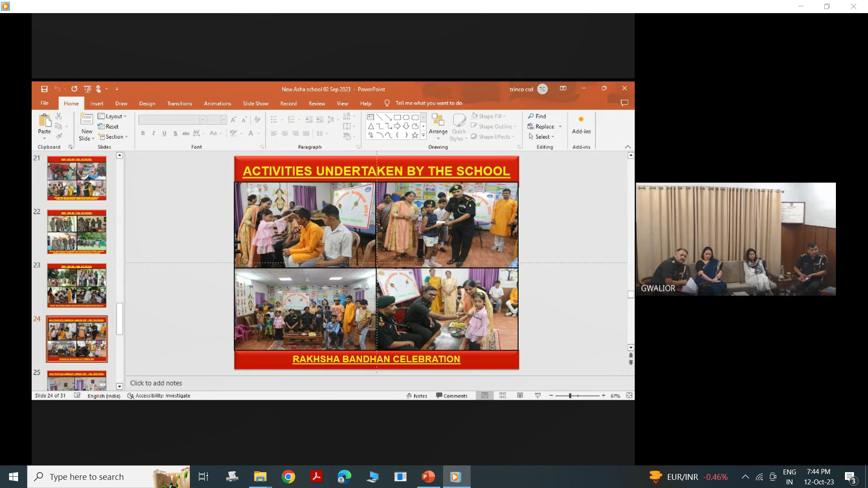Click the Find magnifier button
The image size is (868, 488).
click(537, 116)
